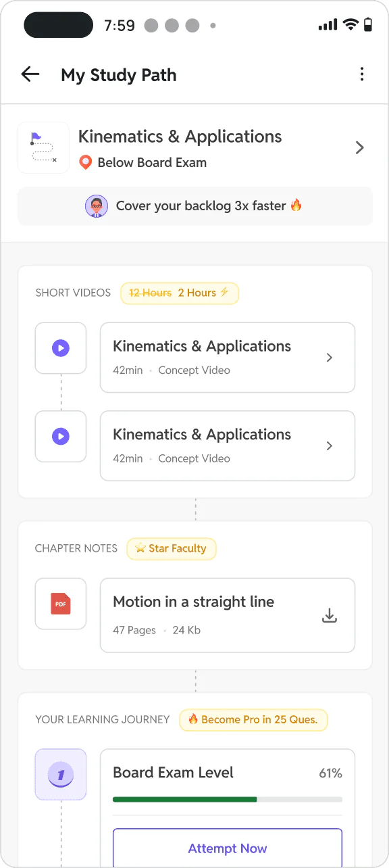The width and height of the screenshot is (389, 868).
Task: Play the second Kinematics concept video
Action: pyautogui.click(x=61, y=436)
